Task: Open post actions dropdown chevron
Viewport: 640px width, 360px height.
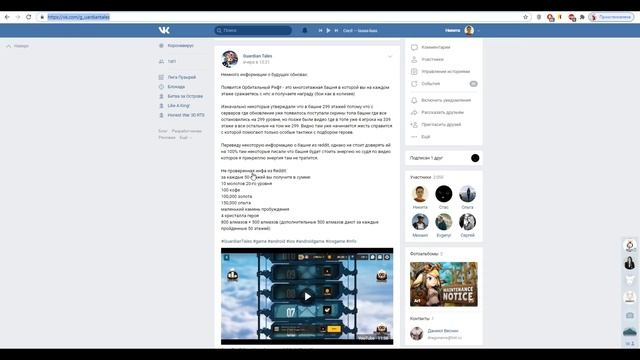Action: coord(390,57)
